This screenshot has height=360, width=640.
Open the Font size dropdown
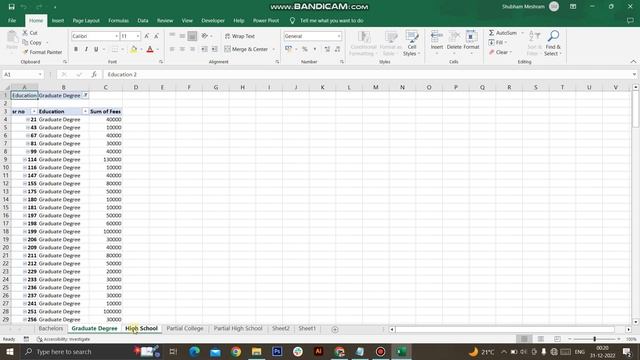click(138, 36)
